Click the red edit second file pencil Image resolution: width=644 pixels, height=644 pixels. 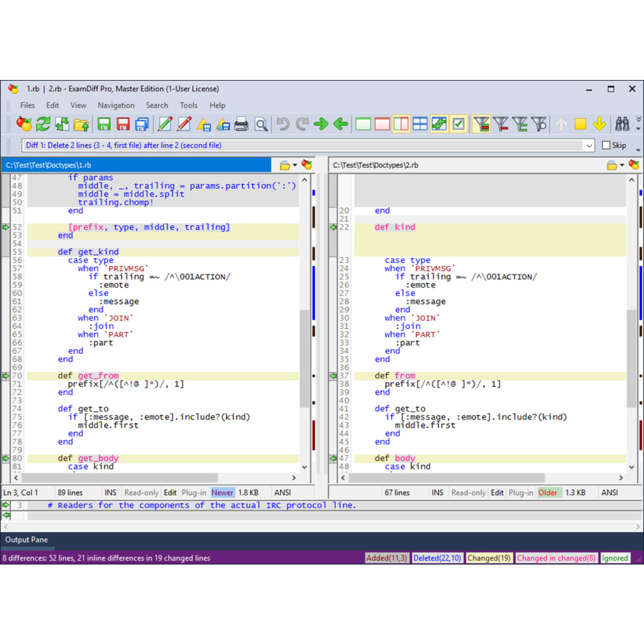[x=184, y=124]
